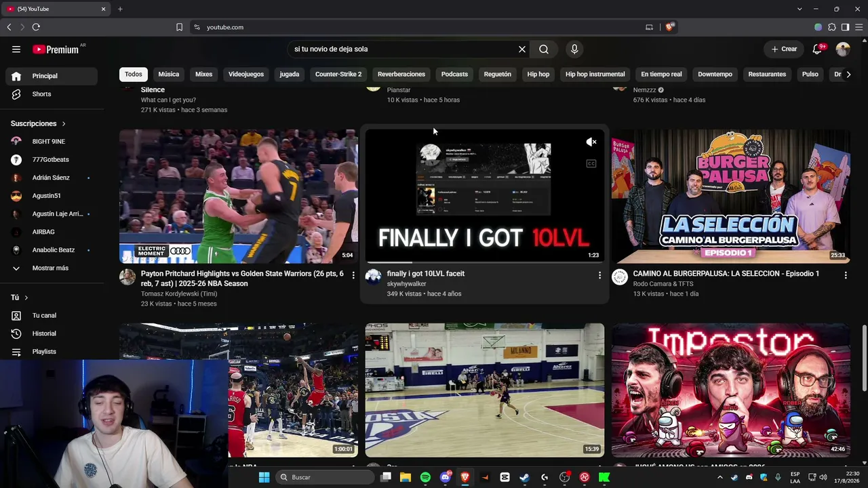Select the Podcasts filter chip
The width and height of the screenshot is (868, 488).
(454, 74)
